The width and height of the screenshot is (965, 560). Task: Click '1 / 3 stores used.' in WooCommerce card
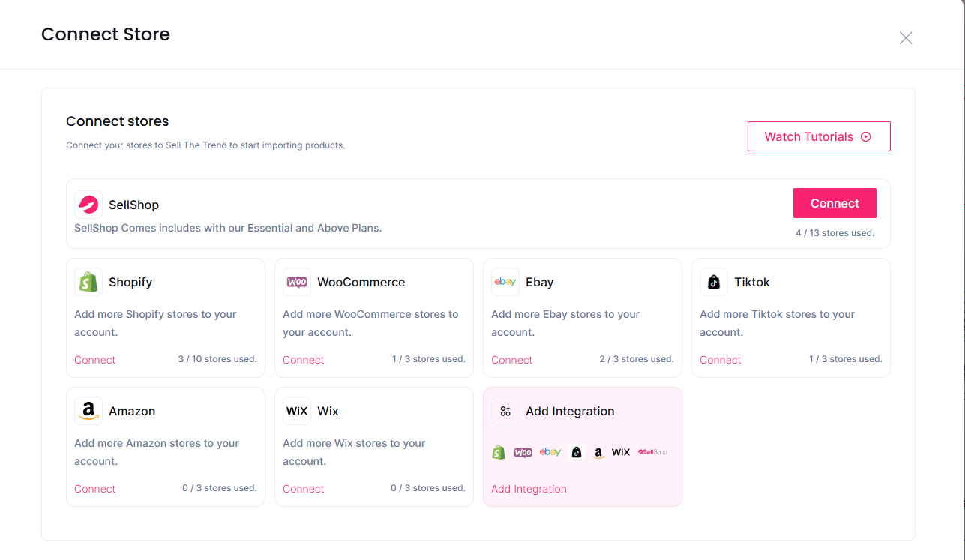[x=429, y=359]
